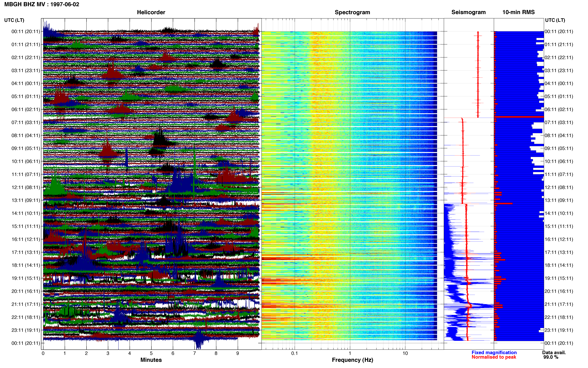
Task: Select the 'Helicorder' panel heading
Action: [x=151, y=12]
